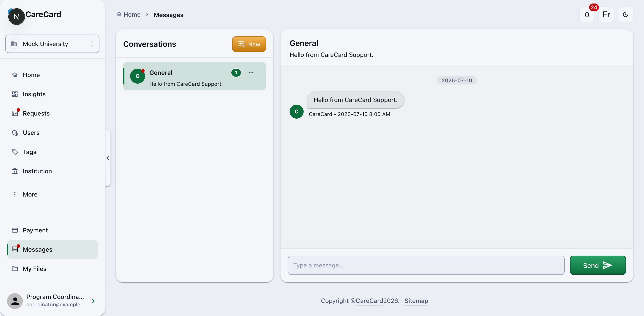644x316 pixels.
Task: Select Messages in the sidebar
Action: point(52,249)
